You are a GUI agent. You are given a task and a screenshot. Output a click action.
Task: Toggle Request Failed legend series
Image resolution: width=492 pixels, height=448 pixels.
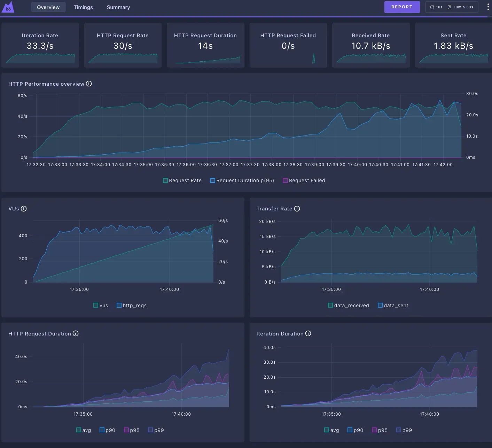304,180
